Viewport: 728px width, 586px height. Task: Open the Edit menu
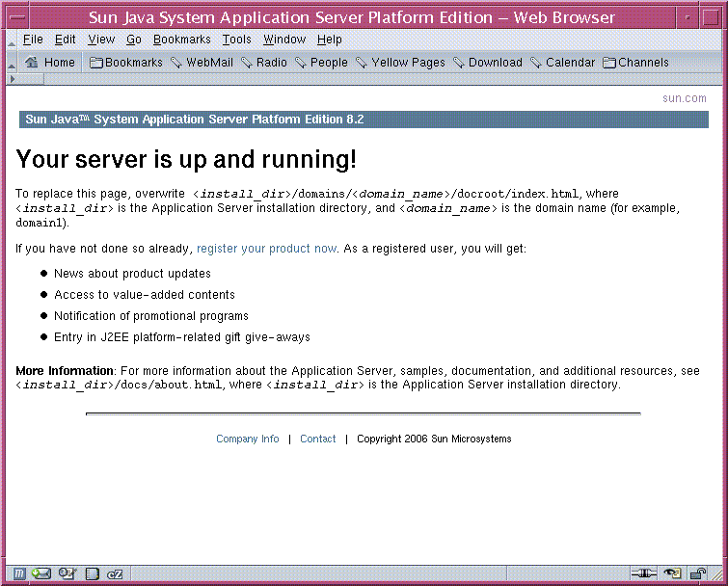(x=65, y=40)
